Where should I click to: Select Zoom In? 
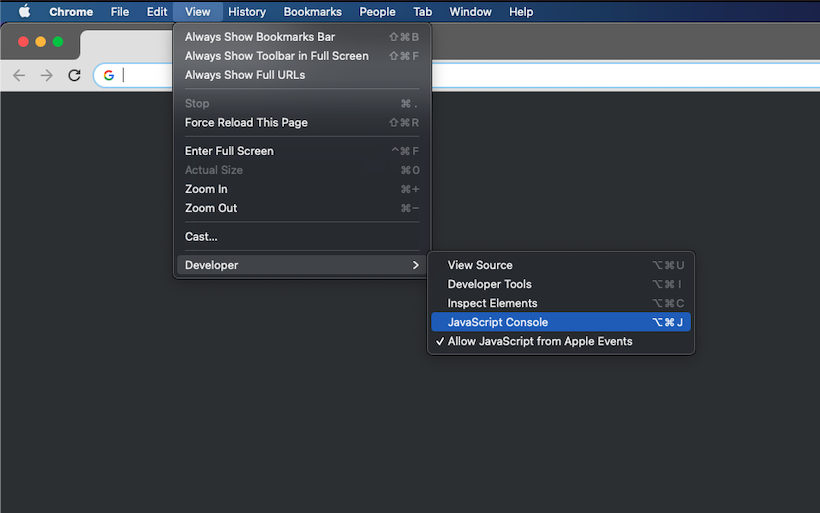coord(302,189)
